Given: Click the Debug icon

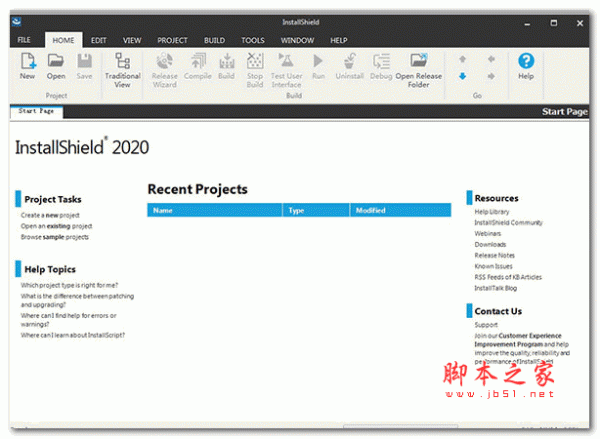Looking at the screenshot, I should click(381, 61).
